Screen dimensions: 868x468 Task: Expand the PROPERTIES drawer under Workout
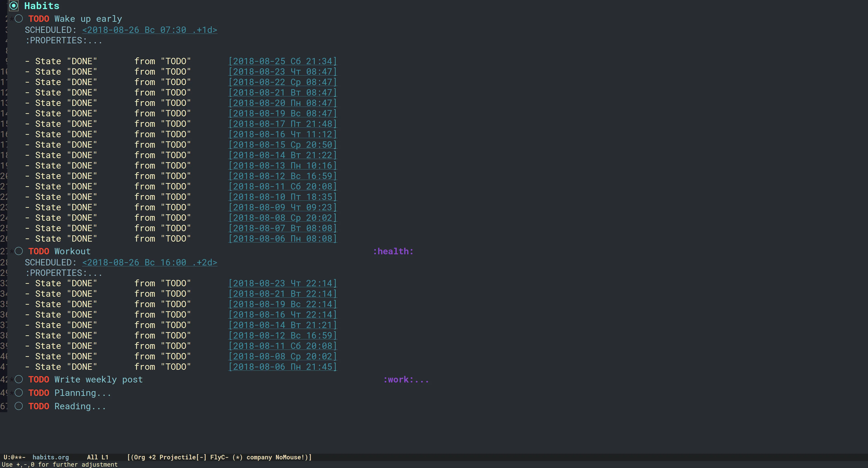tap(63, 273)
